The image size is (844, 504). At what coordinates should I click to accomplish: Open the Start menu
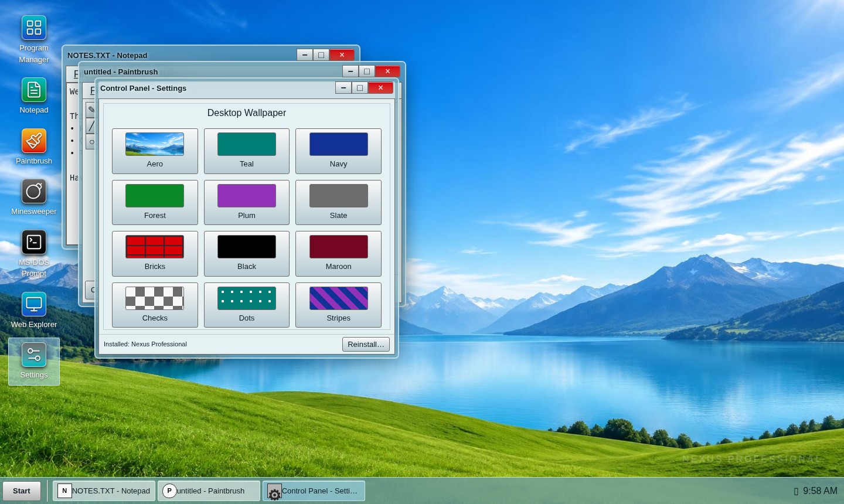[x=22, y=491]
